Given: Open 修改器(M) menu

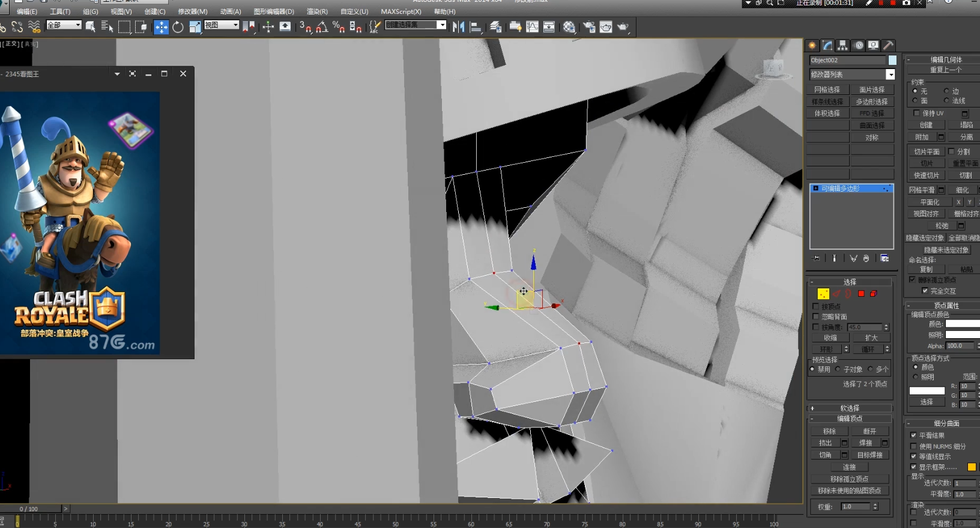Looking at the screenshot, I should 193,11.
